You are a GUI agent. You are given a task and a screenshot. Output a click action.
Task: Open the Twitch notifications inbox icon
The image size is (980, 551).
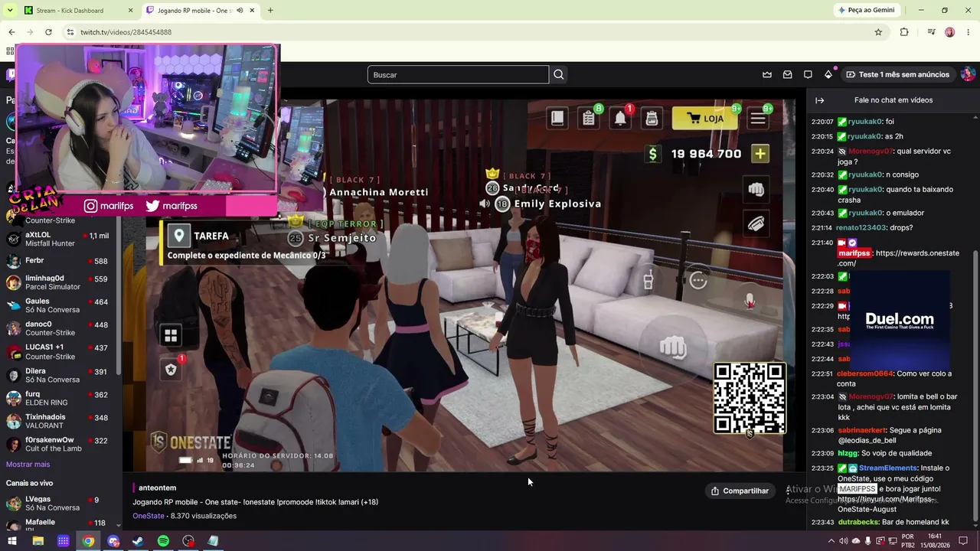click(787, 74)
